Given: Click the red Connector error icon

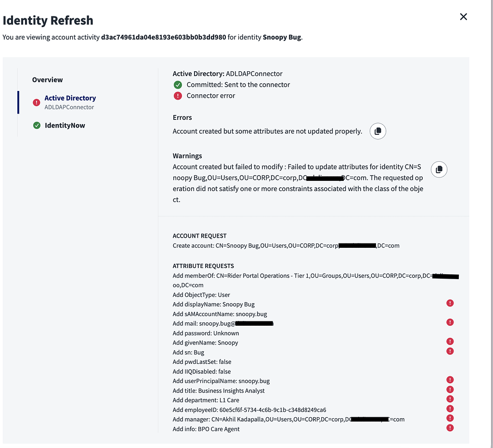Looking at the screenshot, I should click(x=178, y=95).
